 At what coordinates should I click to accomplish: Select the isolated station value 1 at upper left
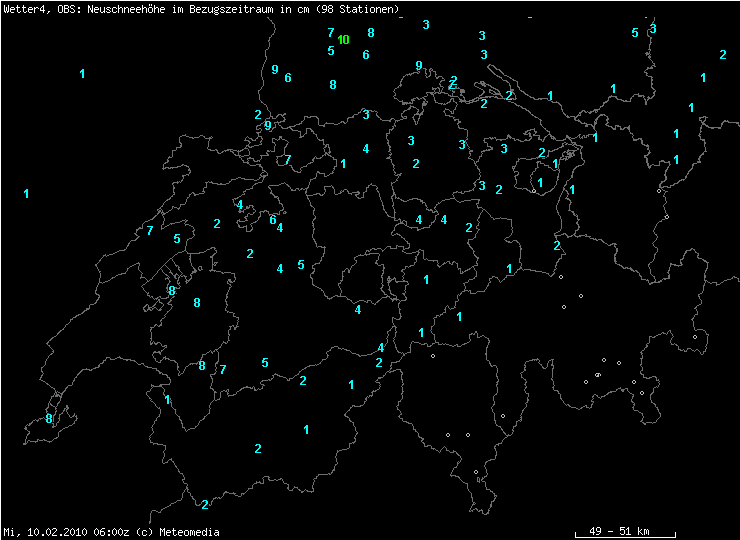coord(82,74)
